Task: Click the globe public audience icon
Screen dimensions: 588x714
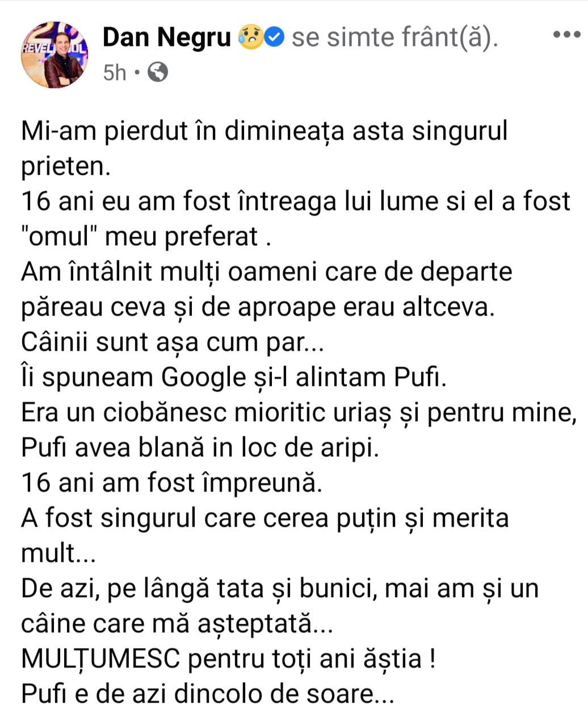Action: 158,73
